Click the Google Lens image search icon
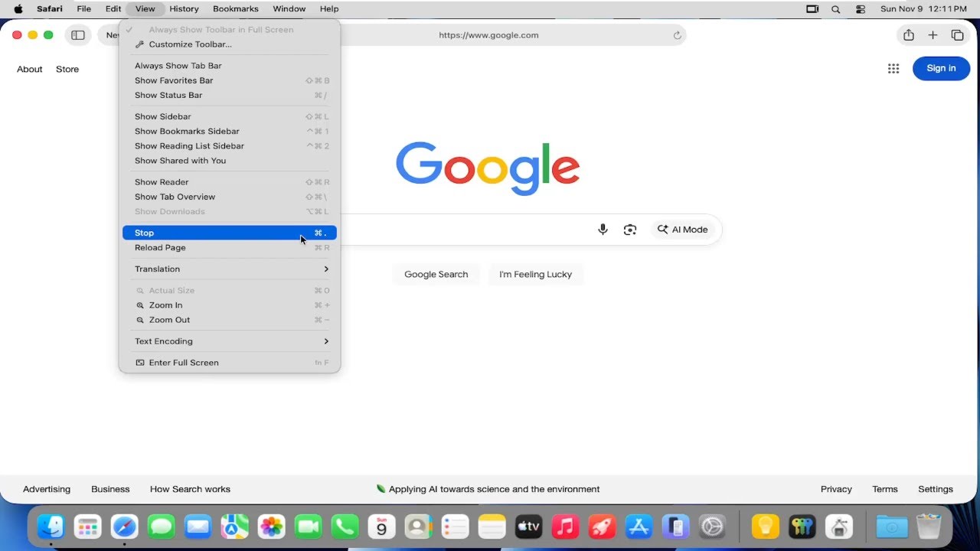 [x=630, y=230]
